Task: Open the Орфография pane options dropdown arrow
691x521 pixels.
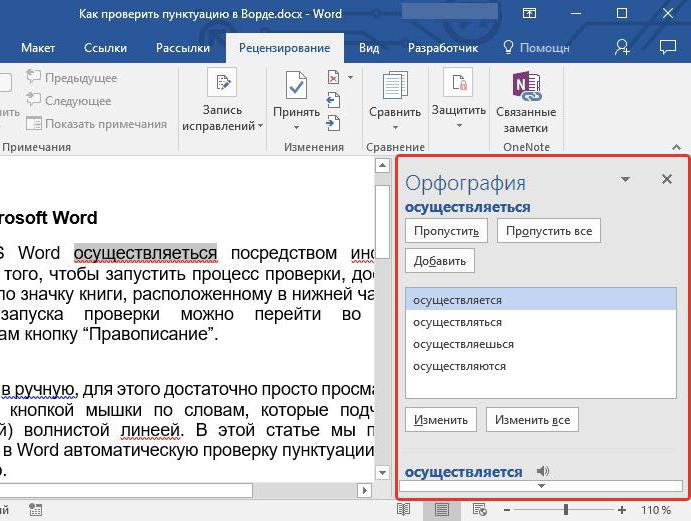Action: point(625,179)
